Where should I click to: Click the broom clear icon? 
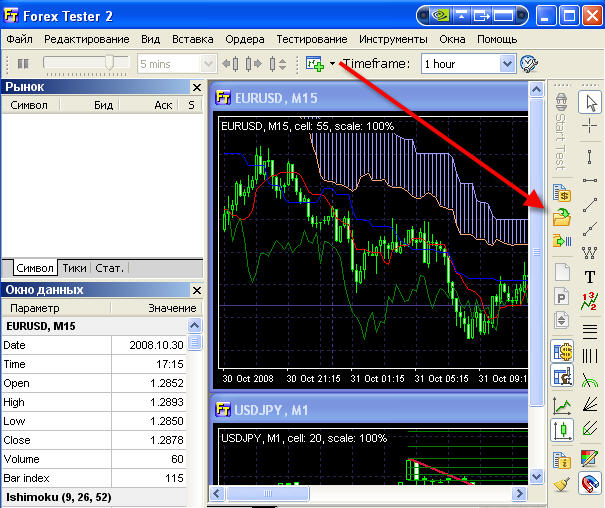point(562,484)
